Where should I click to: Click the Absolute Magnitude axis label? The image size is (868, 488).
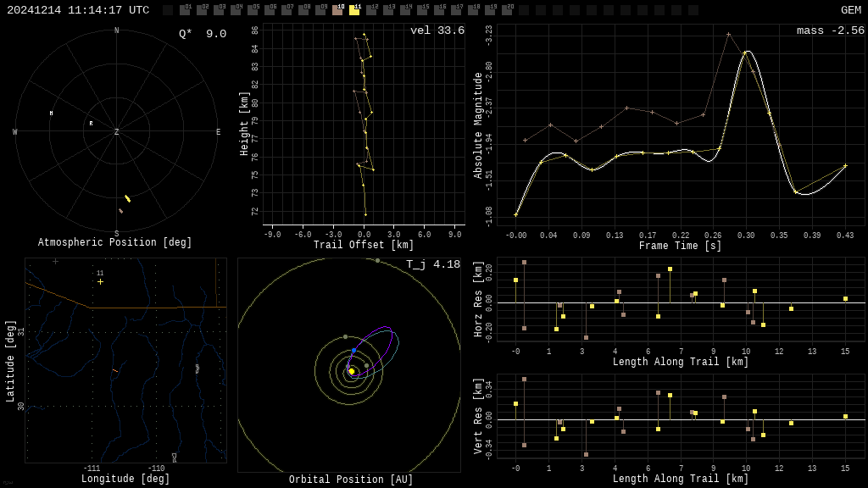point(478,125)
